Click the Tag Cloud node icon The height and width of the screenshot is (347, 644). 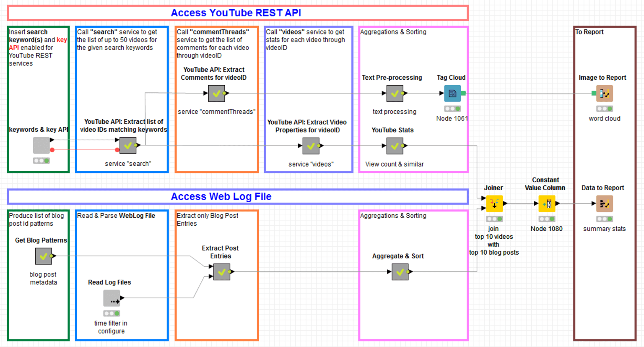[452, 93]
